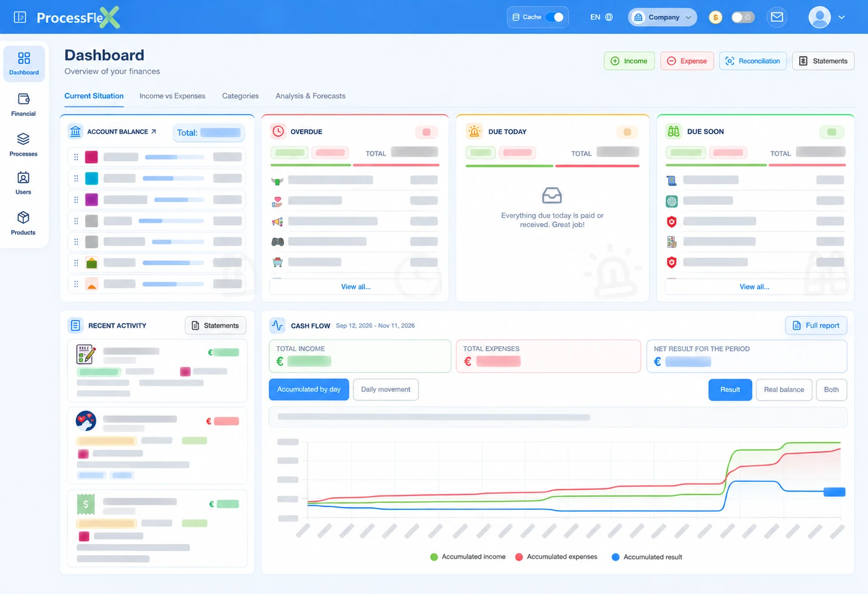Open the Products section
868x594 pixels.
(x=23, y=223)
